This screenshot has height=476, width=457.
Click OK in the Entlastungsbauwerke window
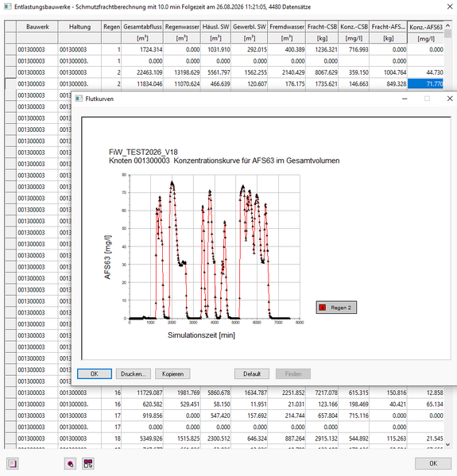(x=433, y=463)
